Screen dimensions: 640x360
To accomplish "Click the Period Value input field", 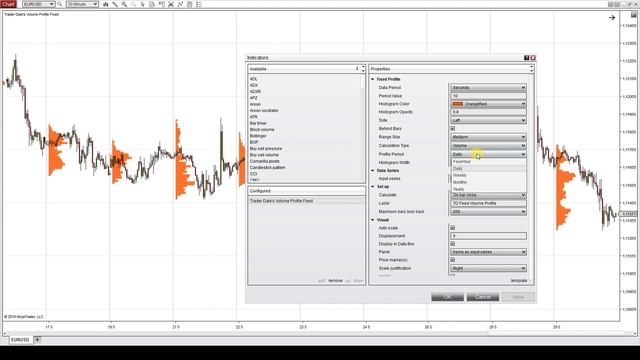I will 488,96.
